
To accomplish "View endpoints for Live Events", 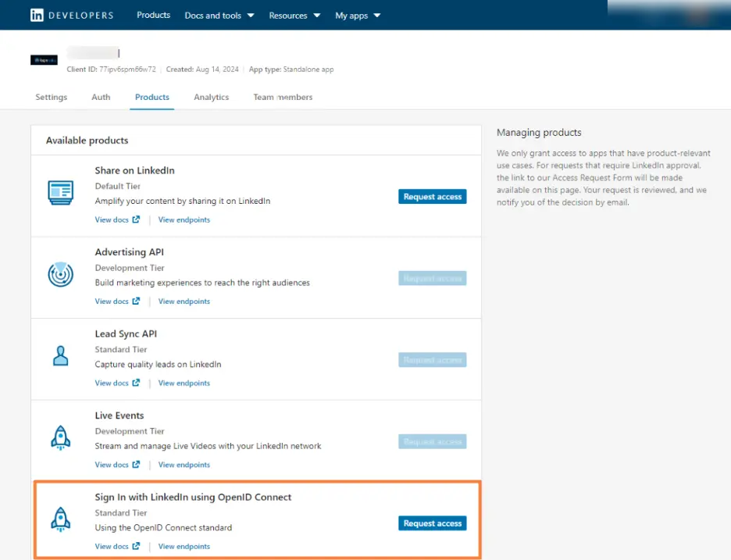I will tap(184, 465).
